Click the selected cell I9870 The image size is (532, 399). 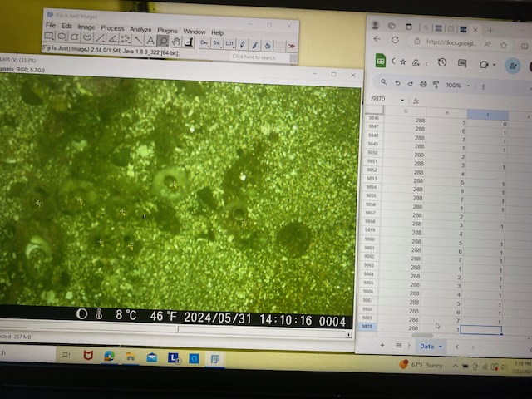pyautogui.click(x=480, y=330)
